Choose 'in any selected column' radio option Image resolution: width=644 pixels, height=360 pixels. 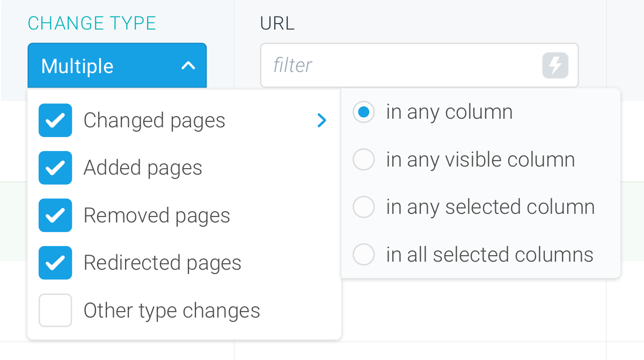tap(363, 207)
